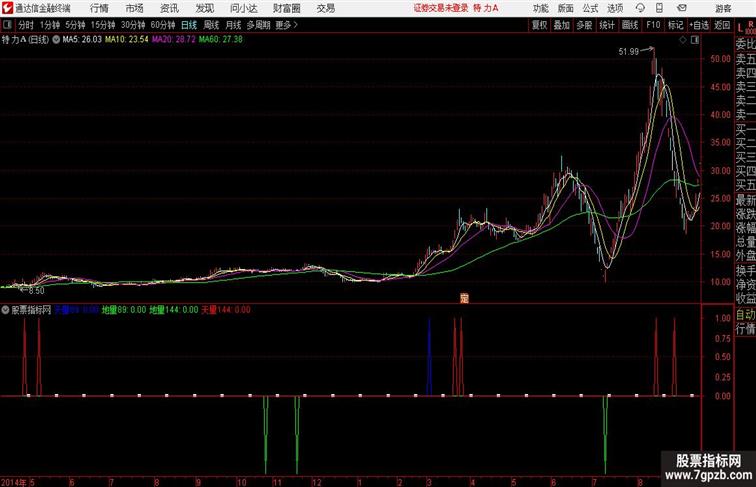Click the MA20: 28.72 label
This screenshot has width=756, height=487.
point(174,40)
